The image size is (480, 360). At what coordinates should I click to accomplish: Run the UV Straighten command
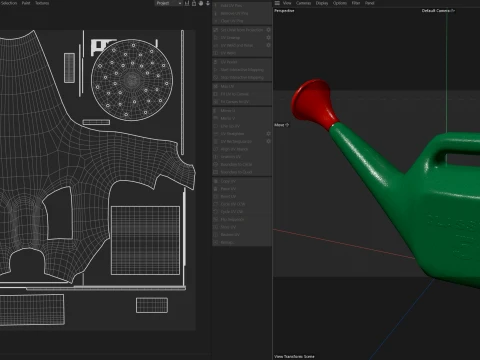pyautogui.click(x=239, y=134)
